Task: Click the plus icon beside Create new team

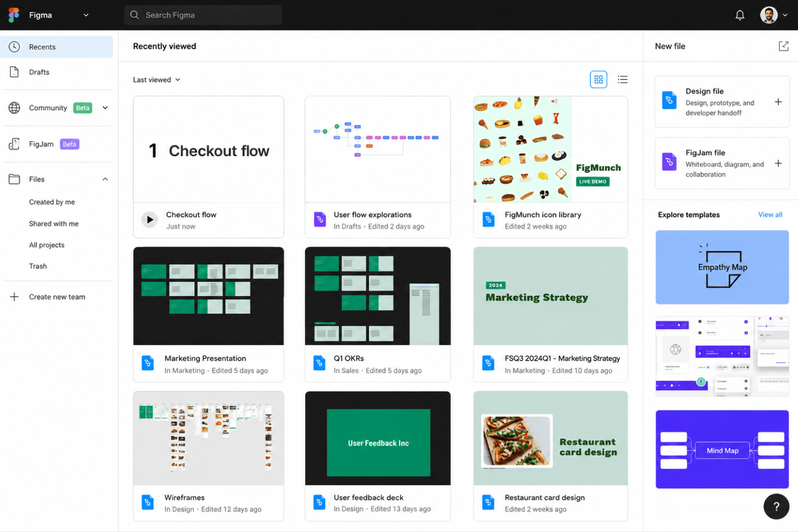Action: (x=15, y=296)
